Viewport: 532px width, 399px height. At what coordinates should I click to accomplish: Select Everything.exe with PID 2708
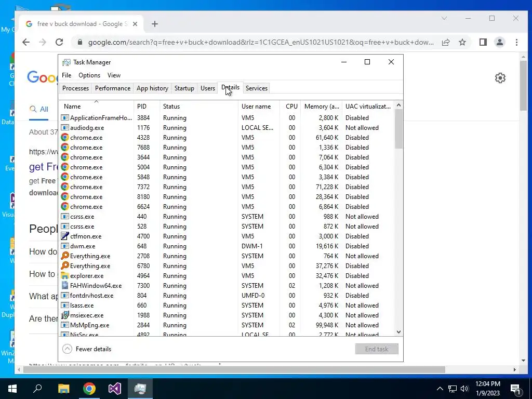click(227, 256)
